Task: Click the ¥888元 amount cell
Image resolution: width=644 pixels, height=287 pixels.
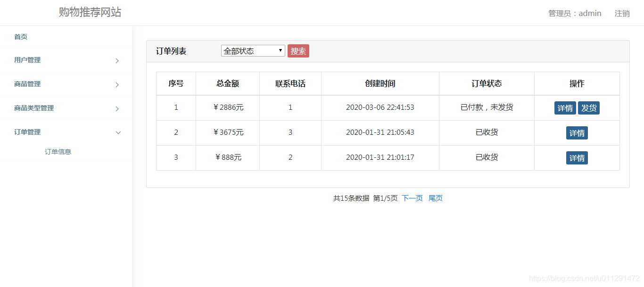Action: tap(228, 157)
